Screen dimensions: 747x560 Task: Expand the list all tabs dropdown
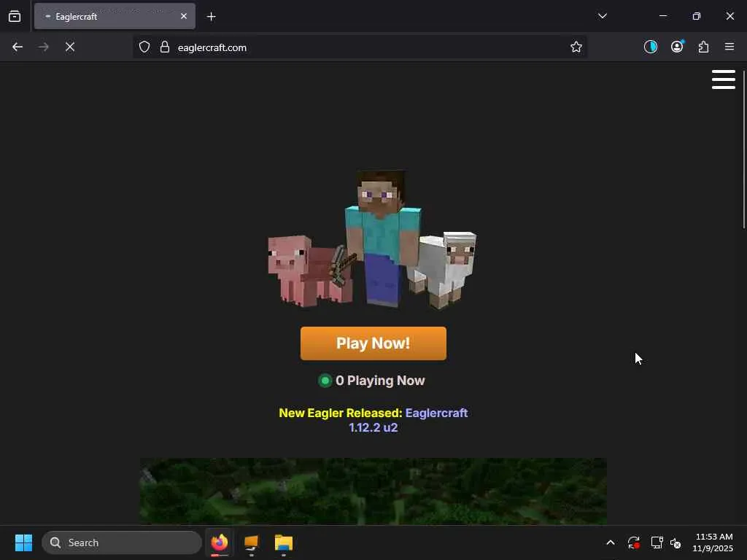pos(602,16)
